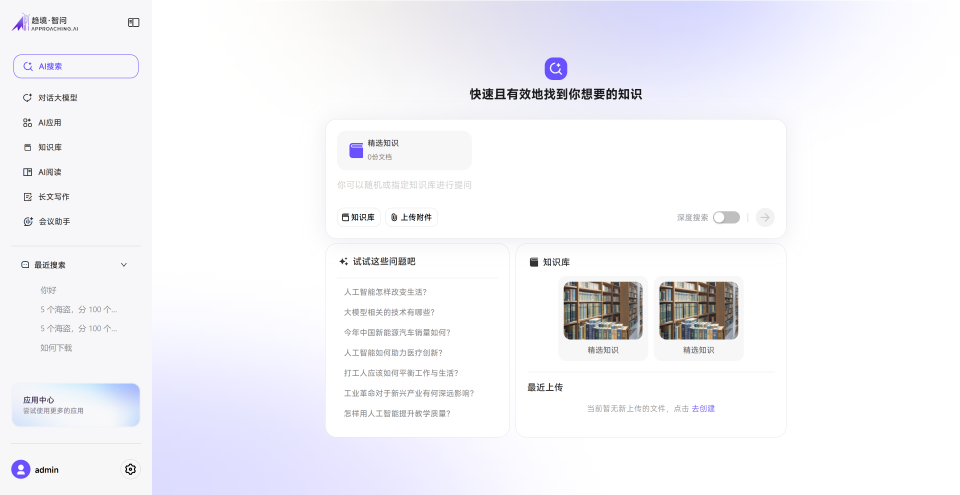Click the admin user avatar
Viewport: 960px width, 495px height.
pos(21,469)
